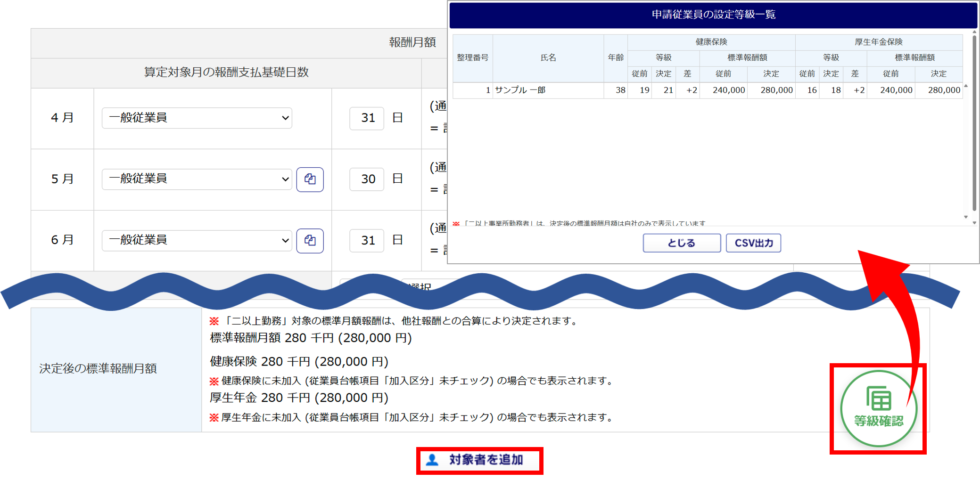Click the 年齢 column header
The height and width of the screenshot is (488, 980).
615,58
